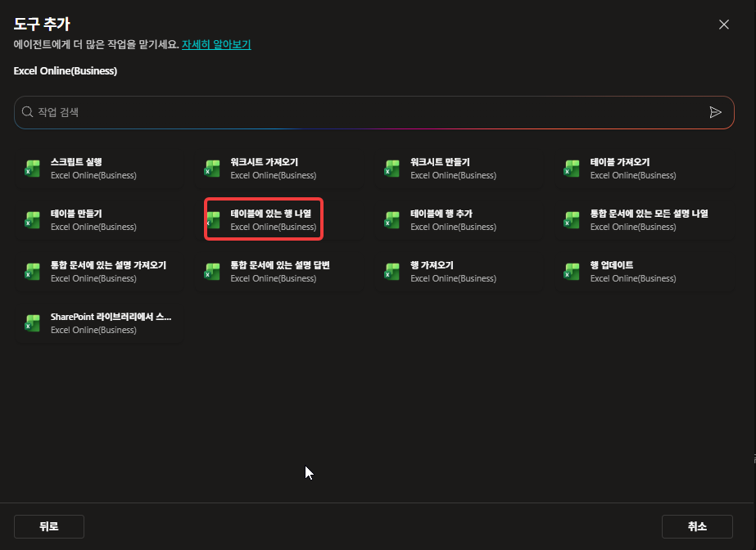This screenshot has width=756, height=550.
Task: Click the Excel icon for 테이블 만들기
Action: pos(32,220)
